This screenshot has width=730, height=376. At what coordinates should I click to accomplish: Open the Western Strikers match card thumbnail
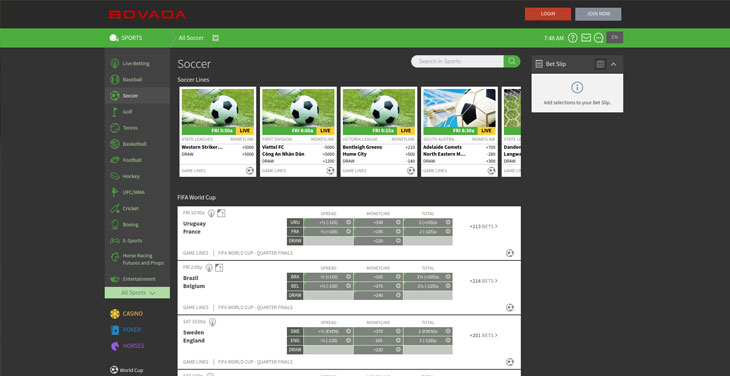point(217,112)
